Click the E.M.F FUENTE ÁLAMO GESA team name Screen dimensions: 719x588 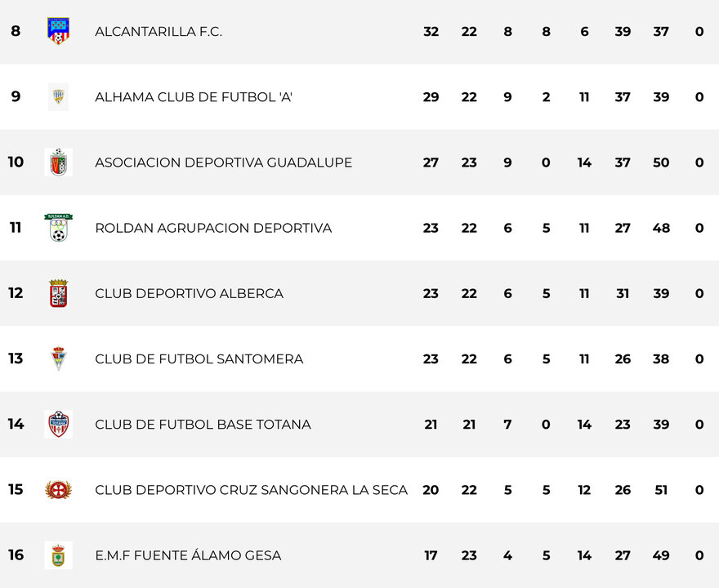[188, 555]
